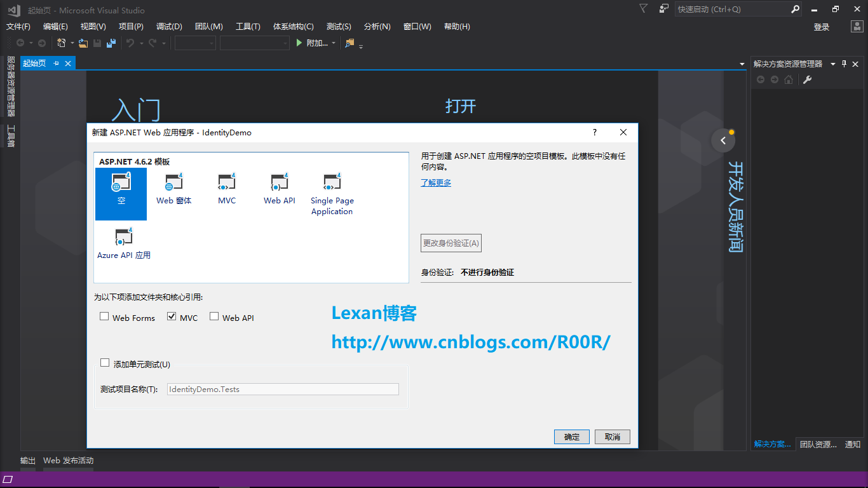This screenshot has width=868, height=488.
Task: Open the Undo history dropdown arrow
Action: pos(141,43)
